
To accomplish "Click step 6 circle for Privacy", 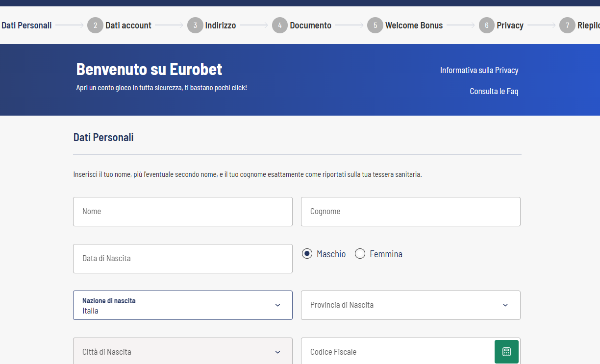I will (x=487, y=25).
